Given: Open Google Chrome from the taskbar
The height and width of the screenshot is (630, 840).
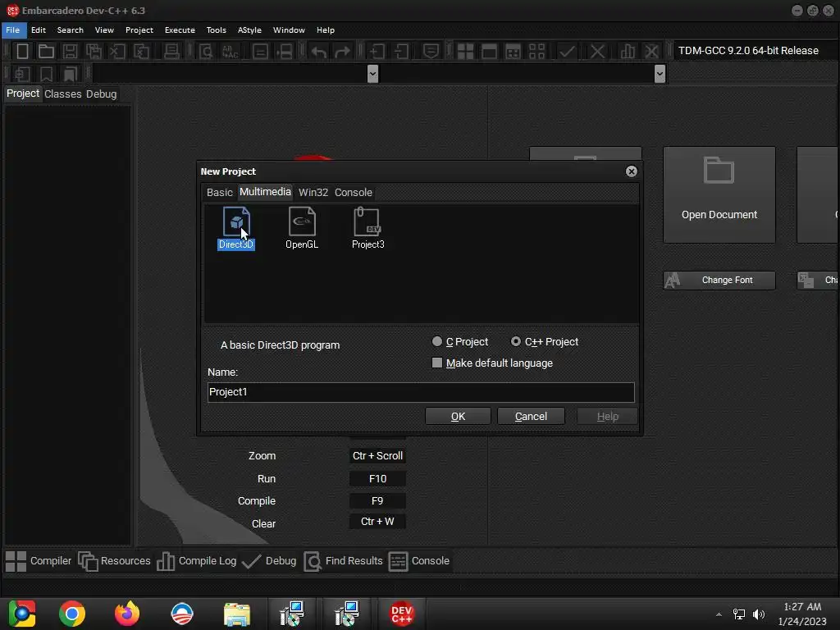Looking at the screenshot, I should (x=72, y=614).
